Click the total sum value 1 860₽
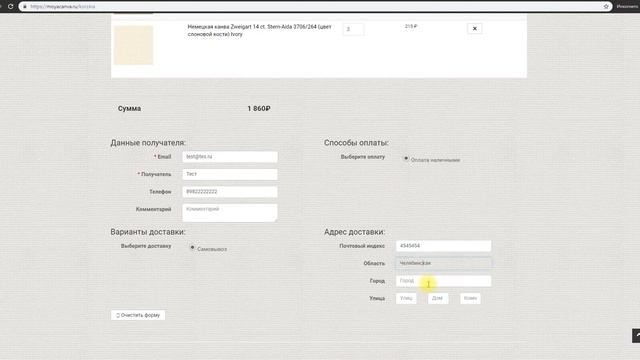The height and width of the screenshot is (360, 640). pyautogui.click(x=259, y=109)
